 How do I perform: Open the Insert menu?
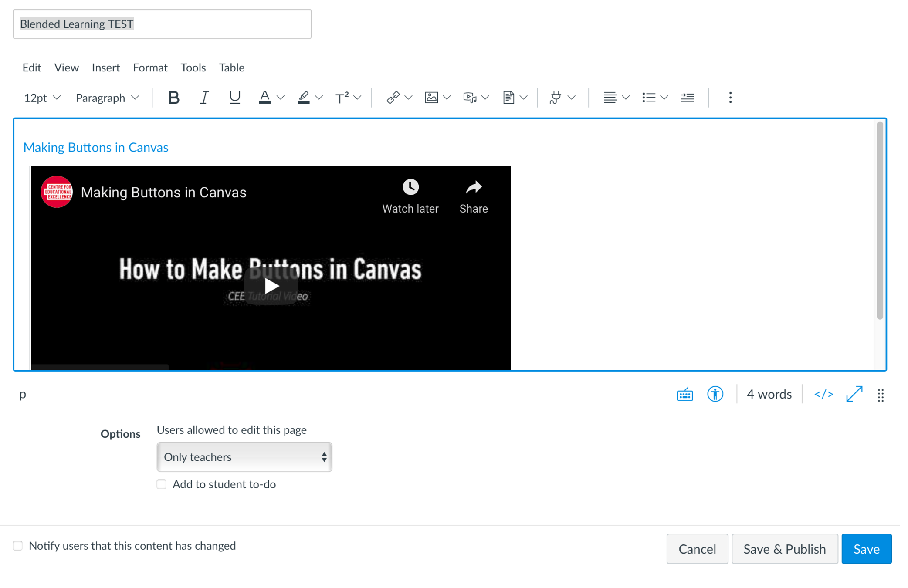click(105, 68)
